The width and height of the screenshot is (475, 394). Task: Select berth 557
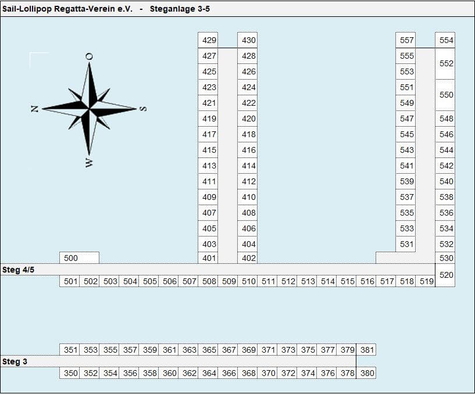pos(406,40)
